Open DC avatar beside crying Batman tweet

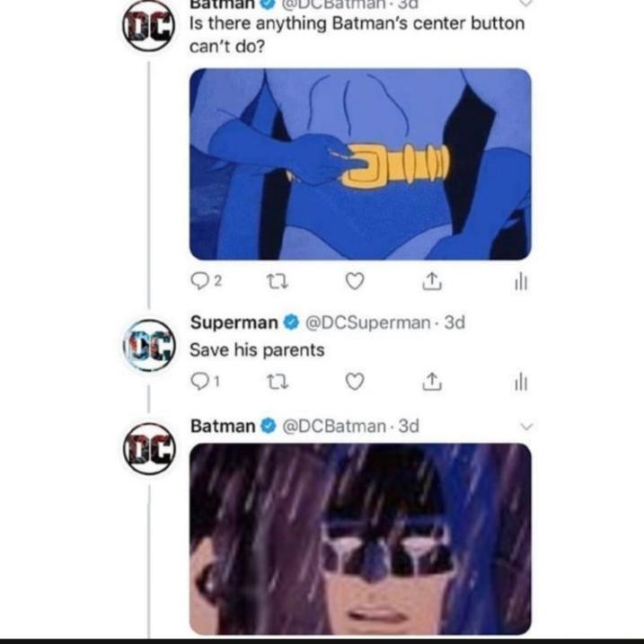point(149,449)
